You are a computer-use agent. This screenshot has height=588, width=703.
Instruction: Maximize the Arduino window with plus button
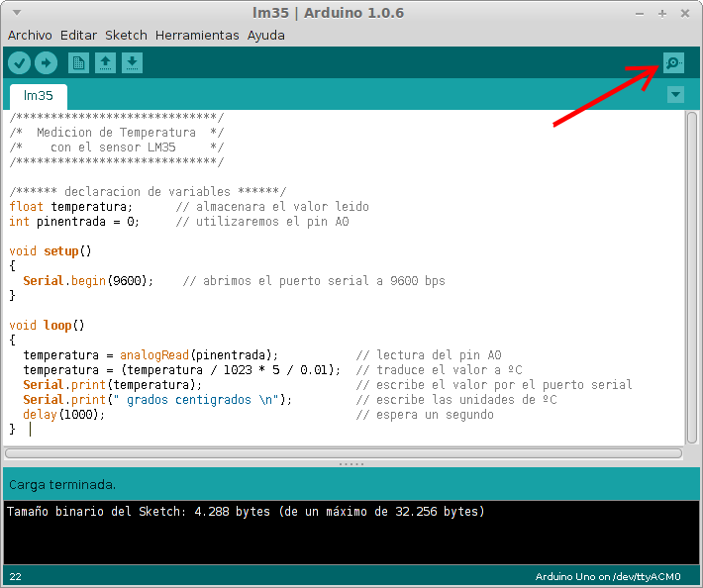(662, 14)
